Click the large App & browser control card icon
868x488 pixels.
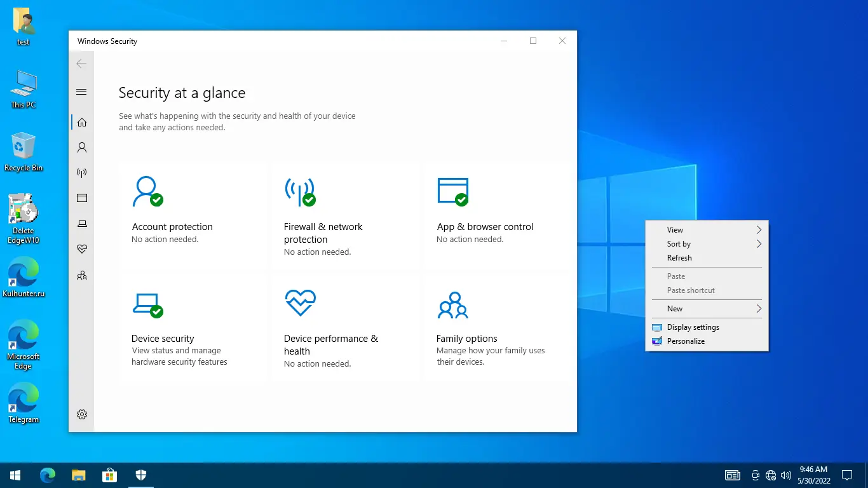(452, 191)
